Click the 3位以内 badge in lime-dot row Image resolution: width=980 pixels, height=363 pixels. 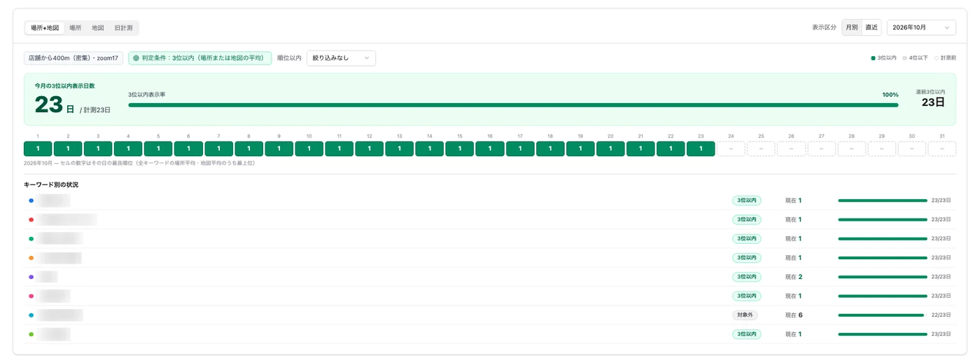pos(747,334)
